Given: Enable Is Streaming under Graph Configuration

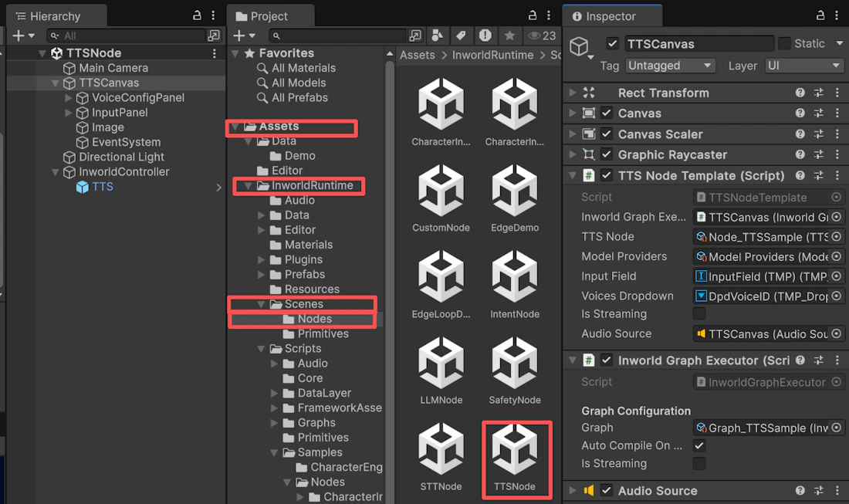Looking at the screenshot, I should [x=699, y=463].
